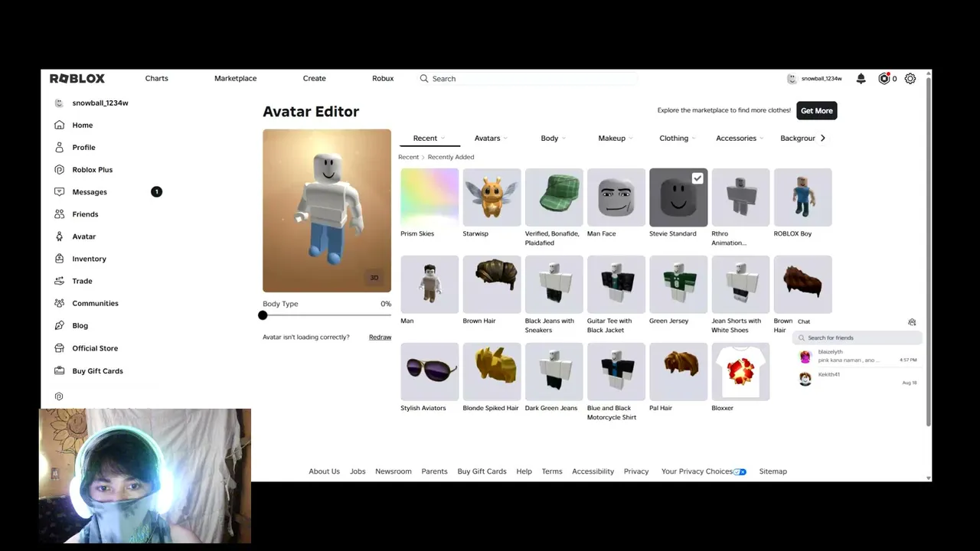Image resolution: width=980 pixels, height=551 pixels.
Task: Open the chat friends settings icon
Action: pyautogui.click(x=912, y=322)
